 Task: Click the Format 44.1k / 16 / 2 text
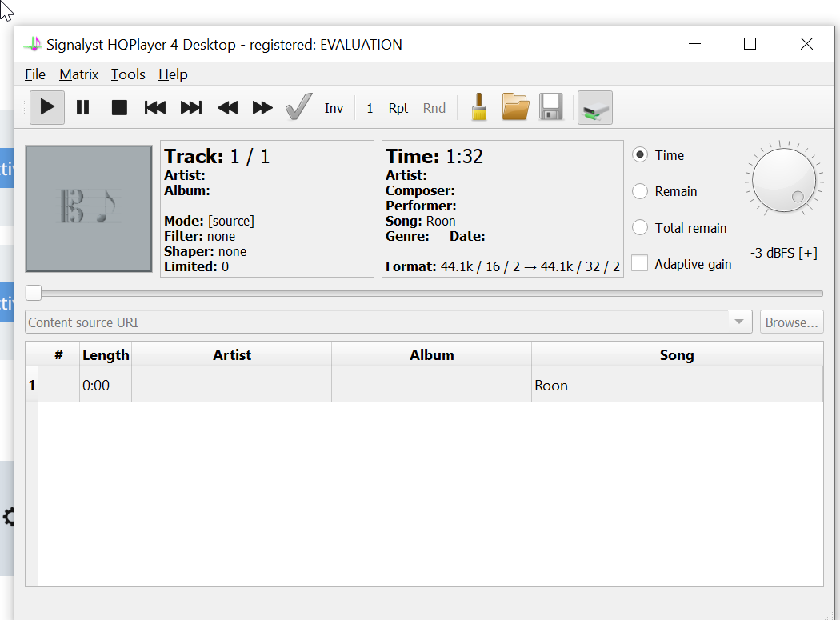click(502, 266)
